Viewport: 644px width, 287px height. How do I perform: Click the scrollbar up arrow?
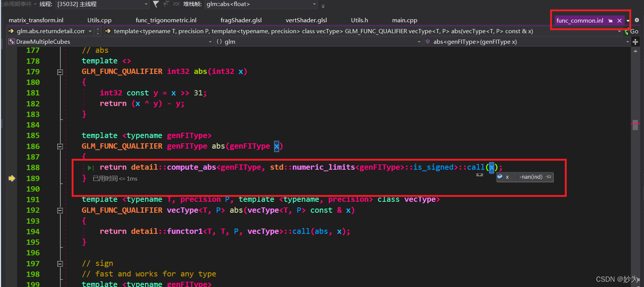pyautogui.click(x=635, y=51)
